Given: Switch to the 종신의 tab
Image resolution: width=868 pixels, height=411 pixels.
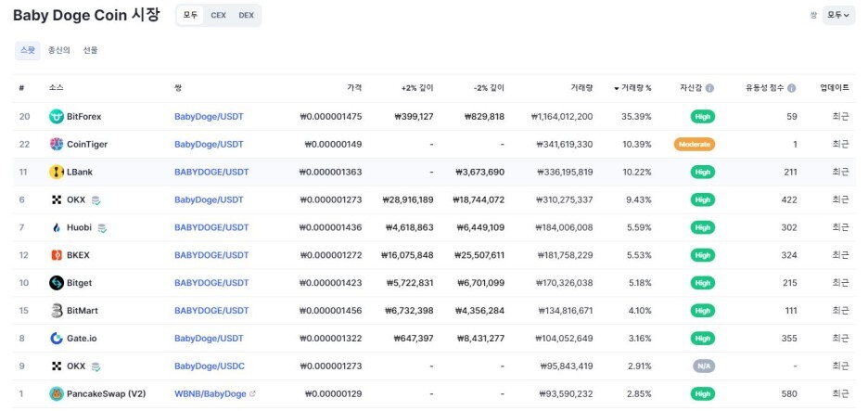Looking at the screenshot, I should (58, 50).
